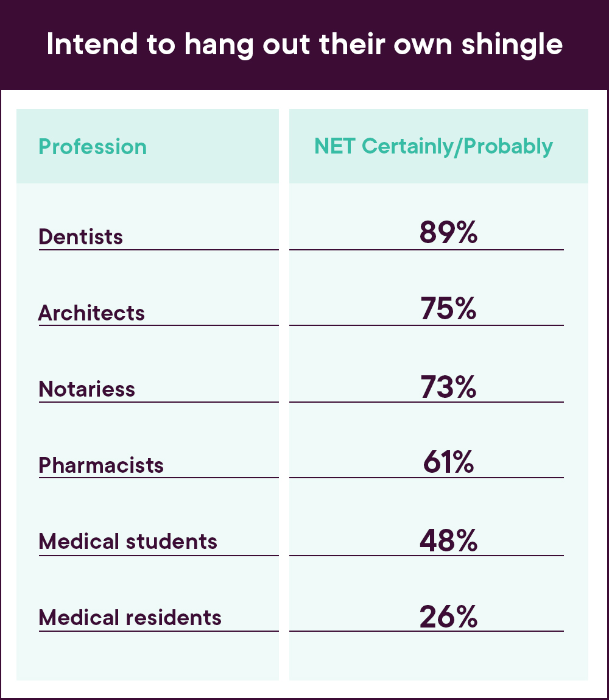Click the Notariess row label
Image resolution: width=609 pixels, height=700 pixels.
tap(86, 389)
